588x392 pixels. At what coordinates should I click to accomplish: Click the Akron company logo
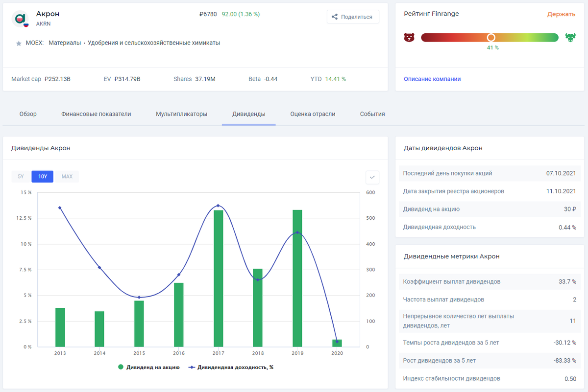(x=20, y=19)
